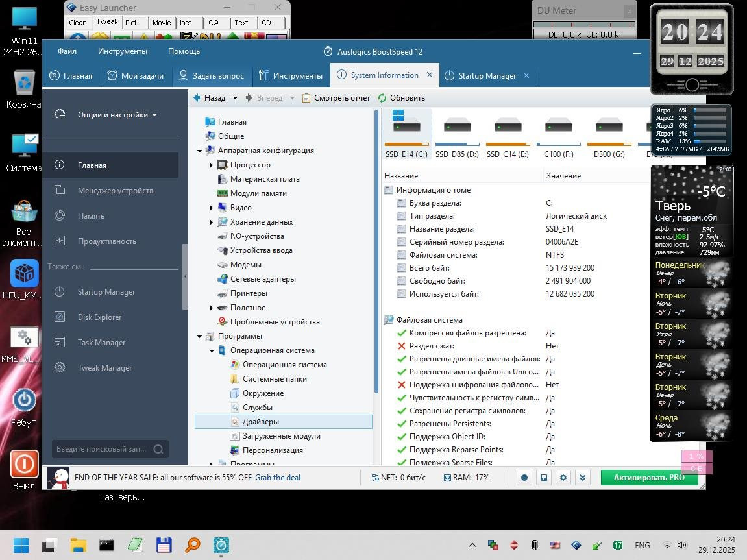
Task: Open the File Explorer taskbar icon
Action: (x=78, y=545)
